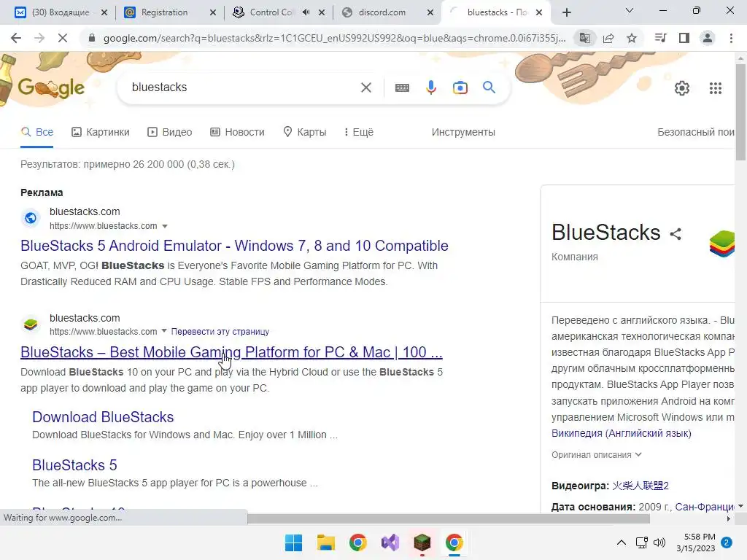Image resolution: width=747 pixels, height=560 pixels.
Task: Switch to the 'Картинки' images tab
Action: [101, 132]
